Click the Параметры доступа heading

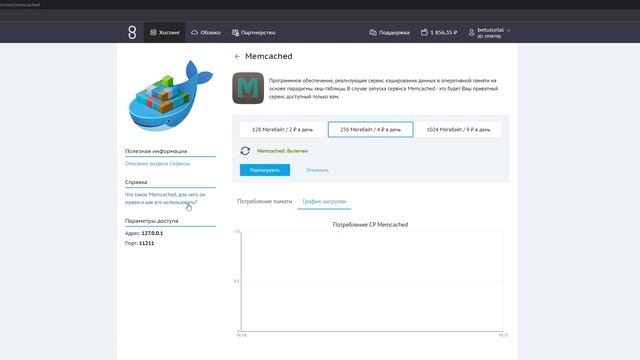151,221
